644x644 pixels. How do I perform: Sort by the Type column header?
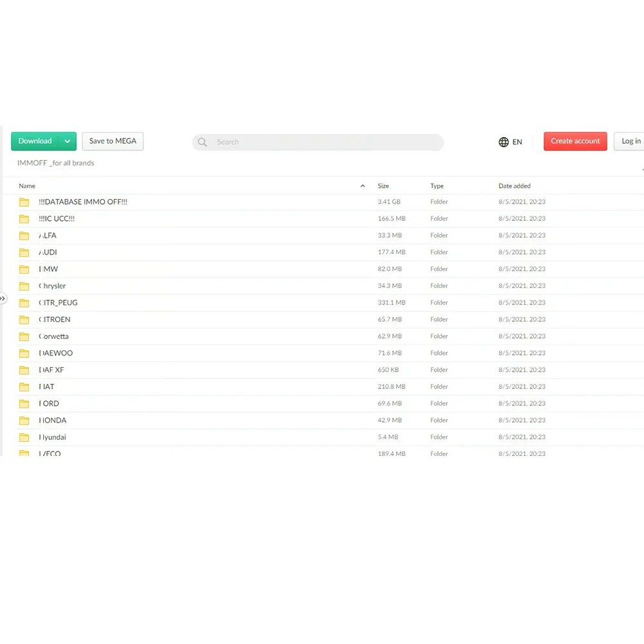[x=437, y=186]
